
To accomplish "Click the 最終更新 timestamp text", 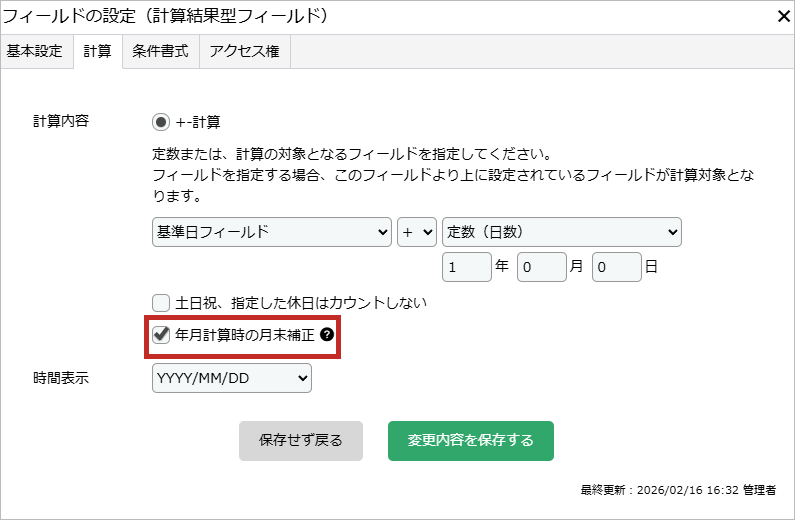I will (677, 490).
